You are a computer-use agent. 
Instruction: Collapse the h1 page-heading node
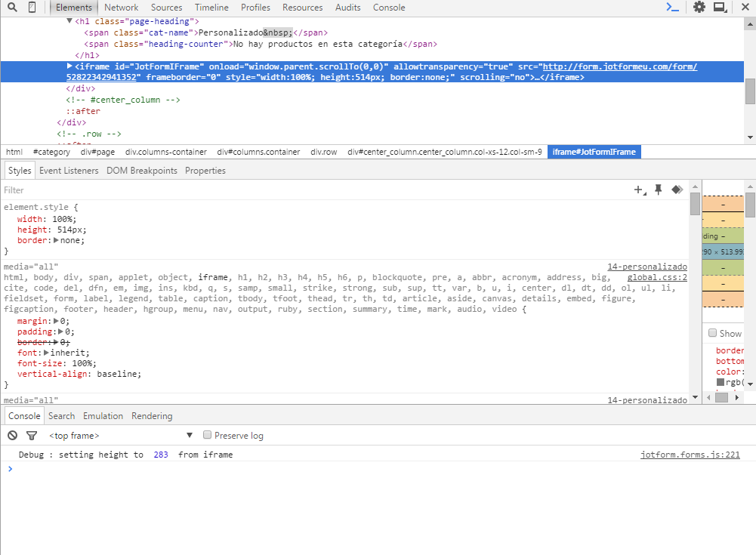tap(70, 22)
